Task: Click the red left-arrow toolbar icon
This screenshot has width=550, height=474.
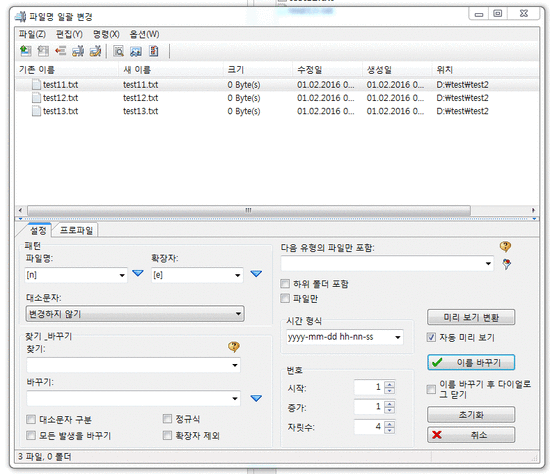Action: pos(60,51)
